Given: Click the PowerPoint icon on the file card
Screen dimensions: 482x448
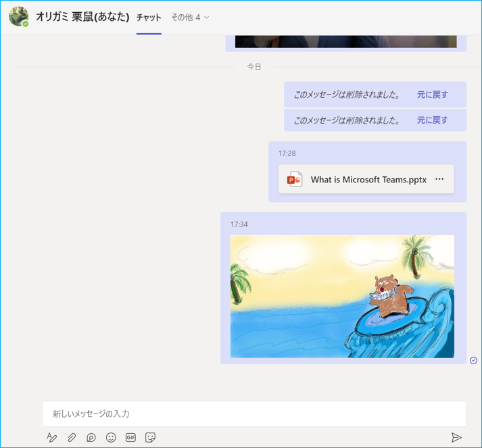Looking at the screenshot, I should tap(295, 179).
